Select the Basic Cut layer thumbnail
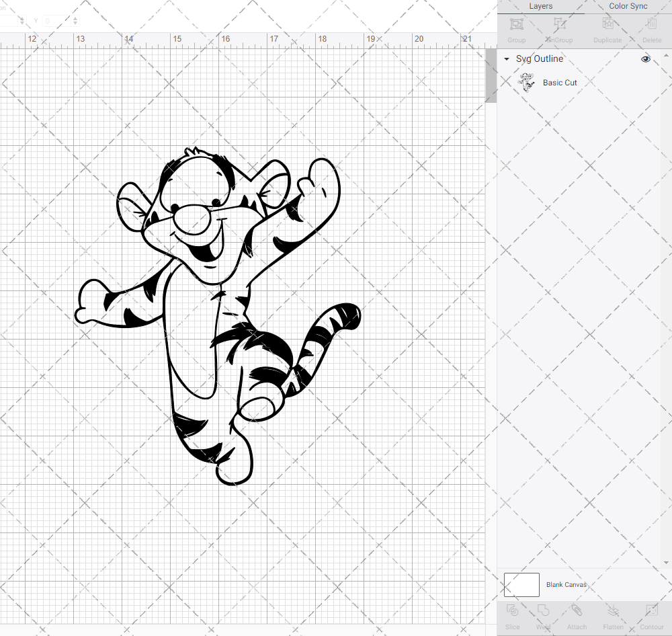This screenshot has width=672, height=636. coord(526,82)
